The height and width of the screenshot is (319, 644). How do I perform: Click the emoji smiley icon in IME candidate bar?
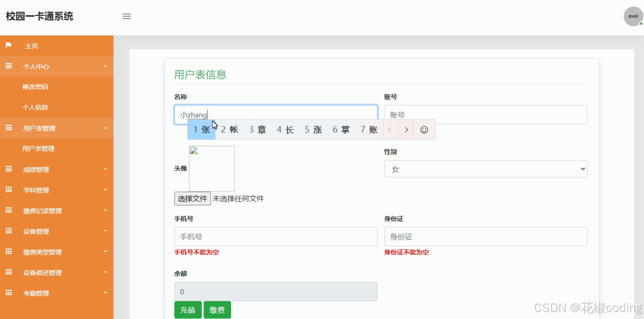[424, 129]
